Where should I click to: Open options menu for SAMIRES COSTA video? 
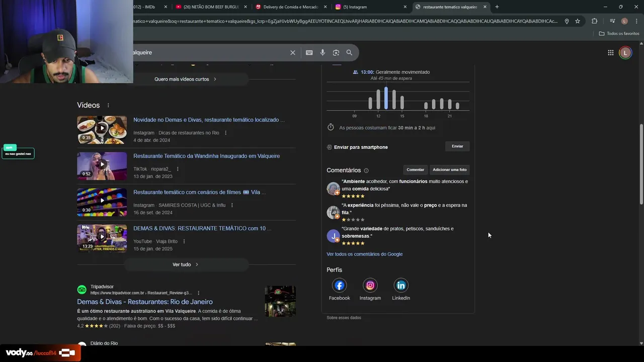(232, 205)
